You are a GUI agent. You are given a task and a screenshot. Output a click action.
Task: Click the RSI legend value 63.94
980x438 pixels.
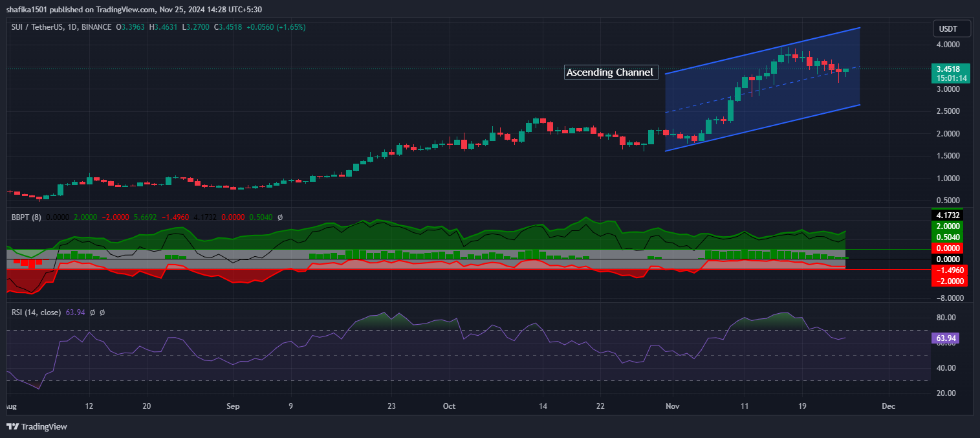click(x=75, y=312)
